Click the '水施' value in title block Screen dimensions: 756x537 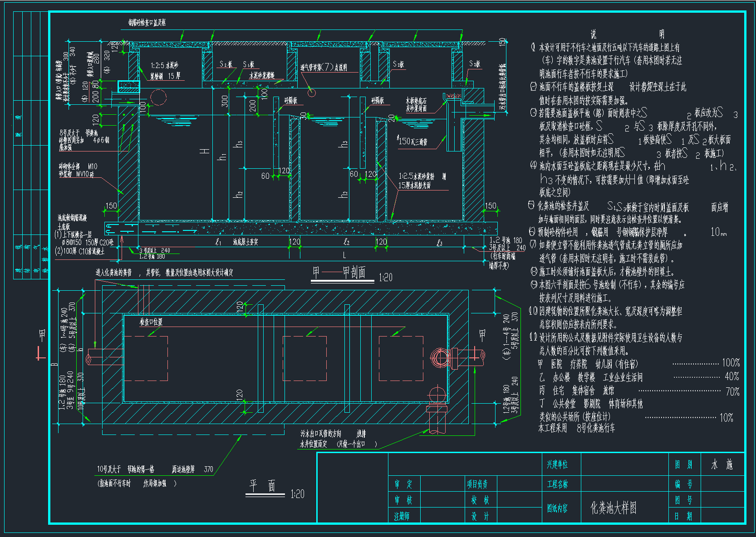point(722,464)
